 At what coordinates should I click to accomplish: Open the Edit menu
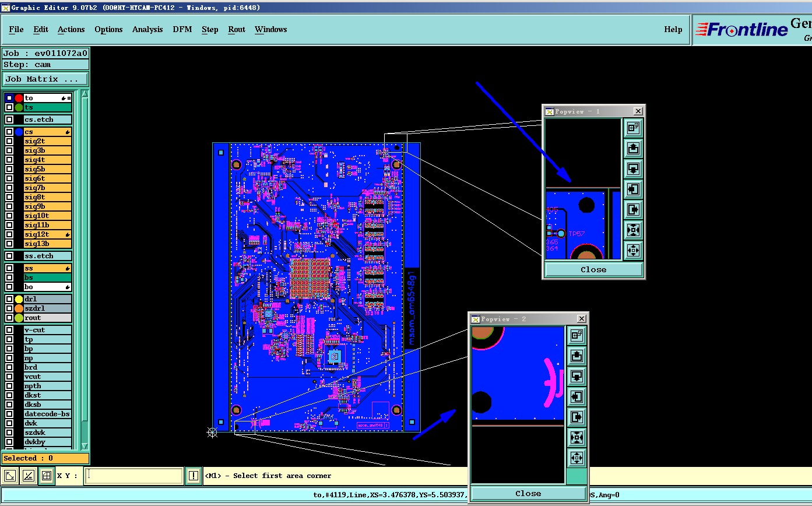pos(41,29)
